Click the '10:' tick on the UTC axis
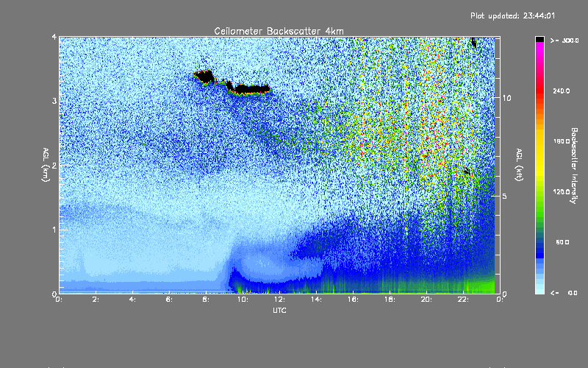 pyautogui.click(x=243, y=300)
